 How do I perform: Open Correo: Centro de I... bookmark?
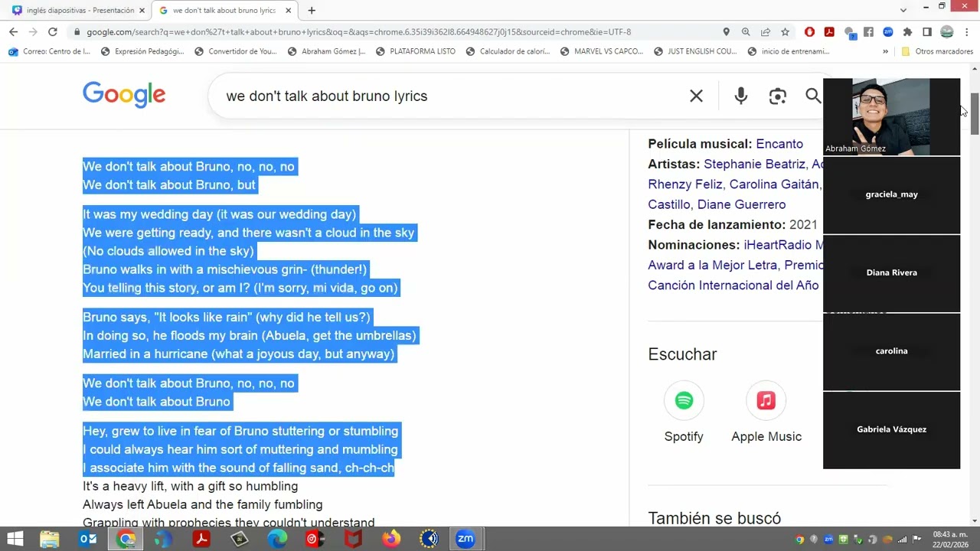[50, 51]
